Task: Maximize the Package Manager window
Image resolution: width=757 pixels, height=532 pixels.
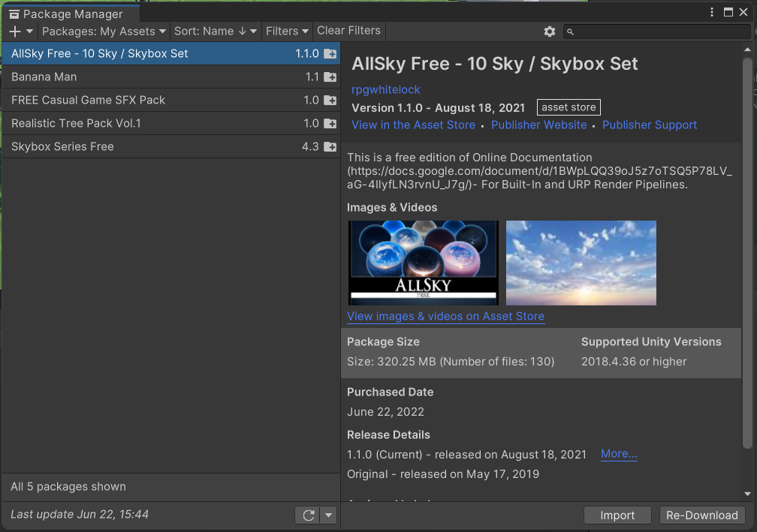Action: (x=728, y=13)
